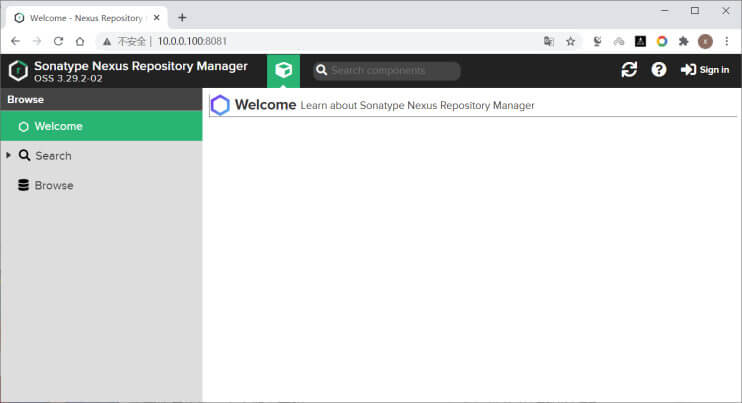742x403 pixels.
Task: Focus the Search components field
Action: point(387,70)
